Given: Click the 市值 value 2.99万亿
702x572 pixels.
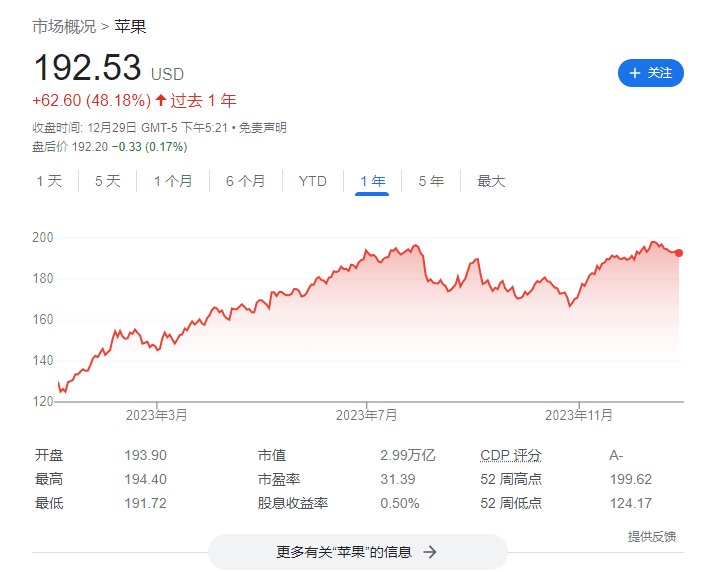Looking at the screenshot, I should tap(407, 456).
